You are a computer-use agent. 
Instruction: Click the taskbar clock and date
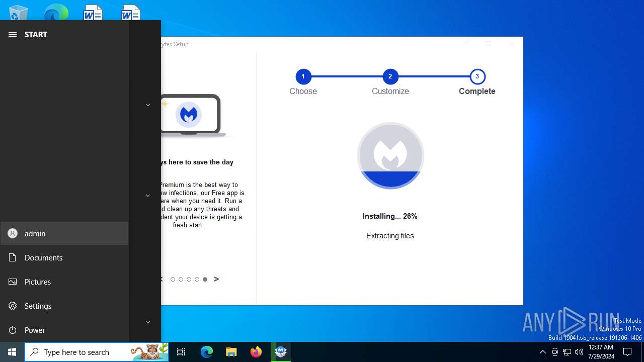click(601, 352)
